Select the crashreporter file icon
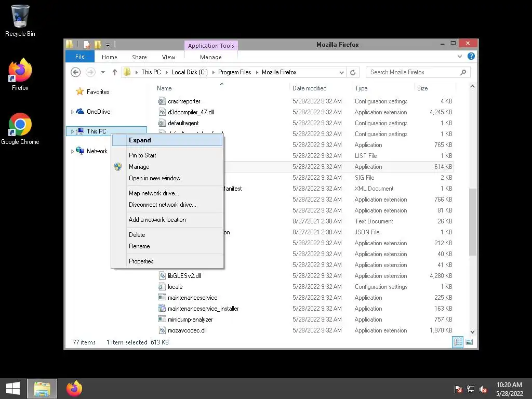532x399 pixels. [x=162, y=101]
